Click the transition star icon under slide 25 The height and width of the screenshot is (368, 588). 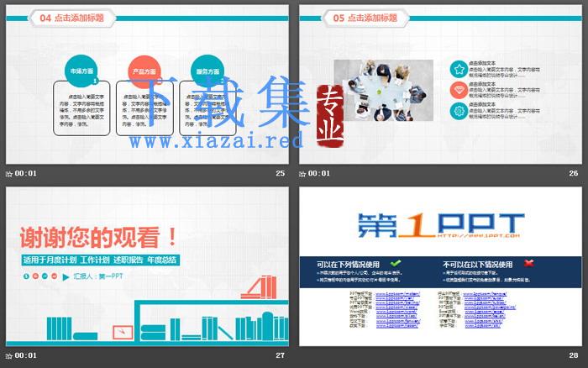(9, 174)
